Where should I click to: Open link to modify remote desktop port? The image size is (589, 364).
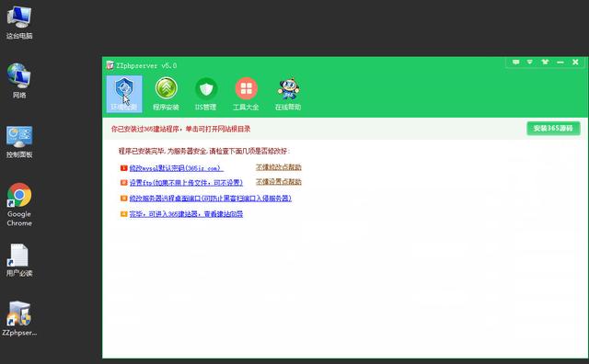[x=211, y=199]
